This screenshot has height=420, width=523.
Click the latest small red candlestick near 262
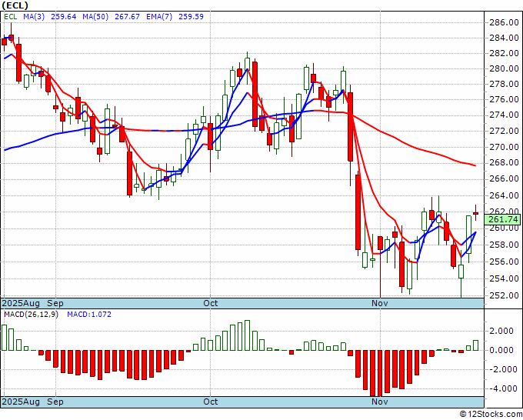click(475, 213)
